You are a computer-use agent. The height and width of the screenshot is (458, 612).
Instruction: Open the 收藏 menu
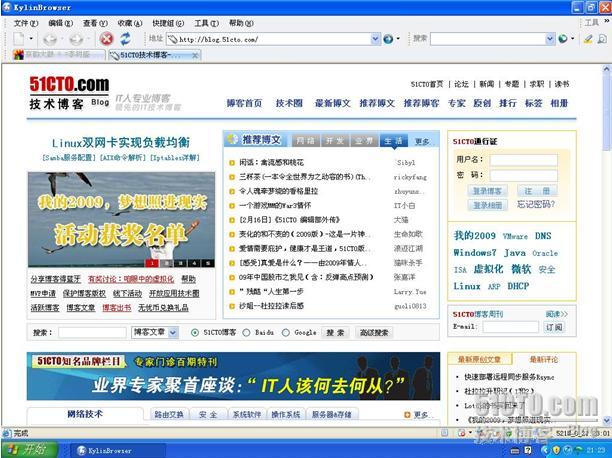[x=130, y=23]
